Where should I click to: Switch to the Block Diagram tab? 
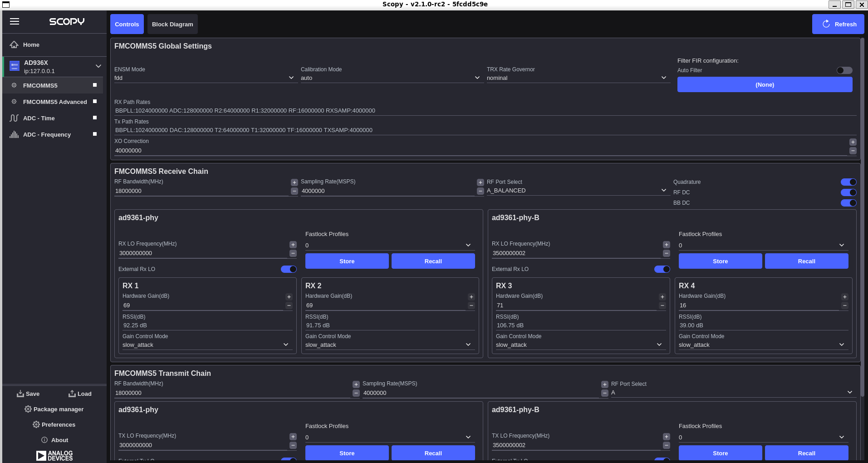point(172,24)
